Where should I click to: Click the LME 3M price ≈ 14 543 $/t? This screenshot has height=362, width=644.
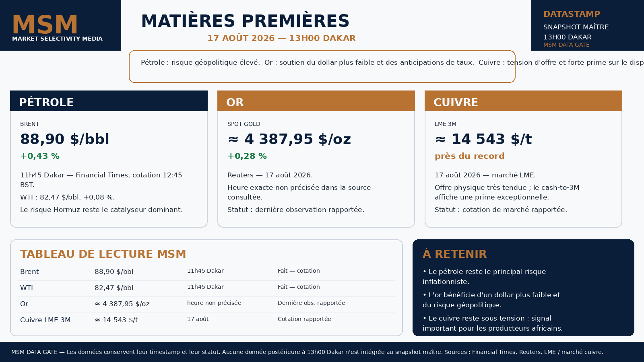click(x=483, y=139)
